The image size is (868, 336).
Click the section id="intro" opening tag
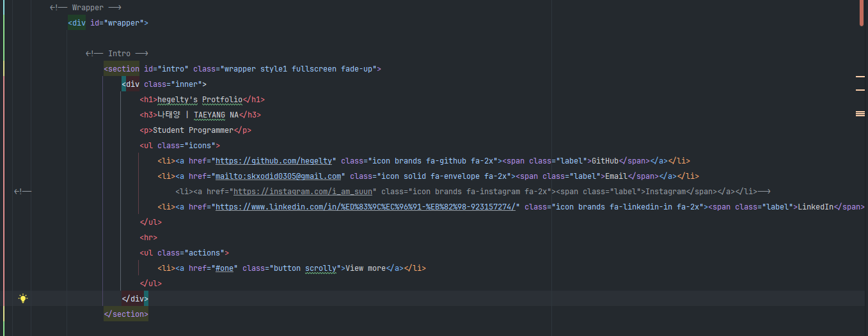tap(242, 69)
